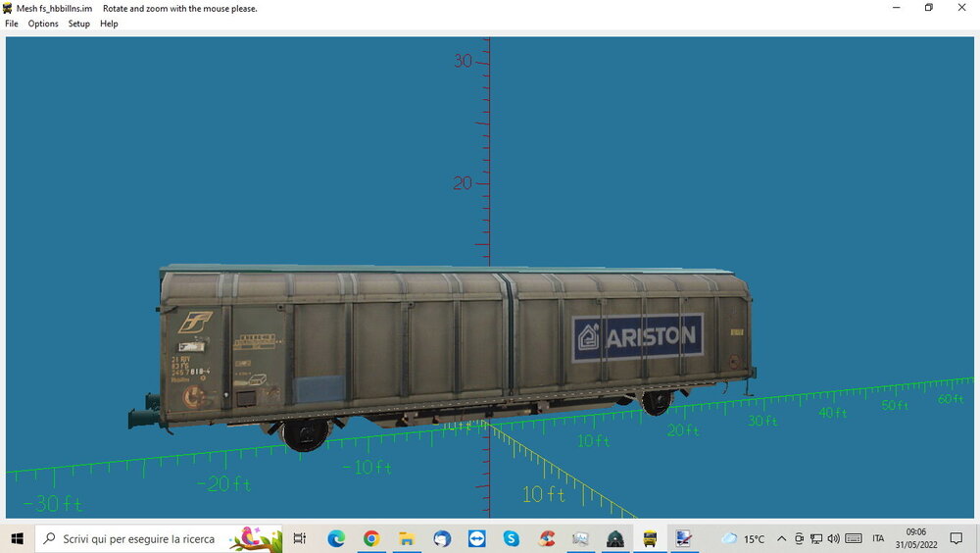The image size is (980, 553).
Task: Close the mesh viewer window
Action: (x=962, y=8)
